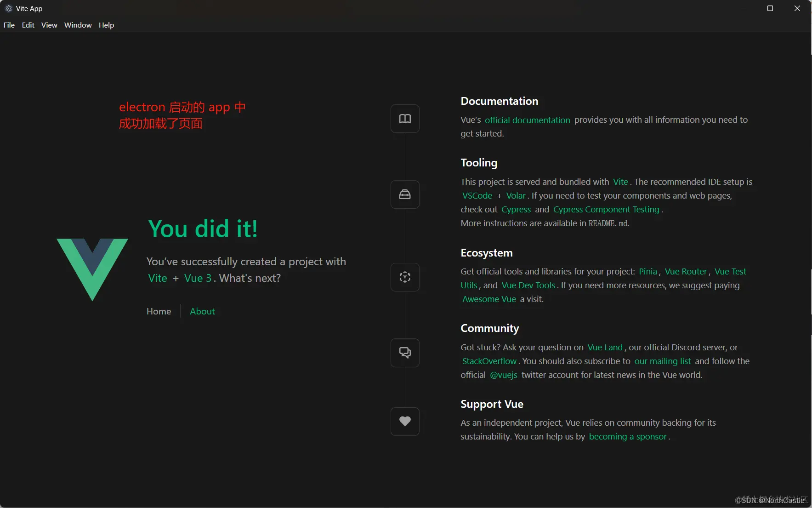This screenshot has width=812, height=508.
Task: Open the Vue 3 link
Action: tap(198, 278)
